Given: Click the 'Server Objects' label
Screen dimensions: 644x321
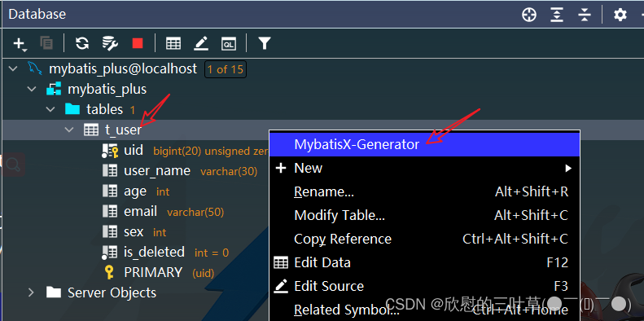Looking at the screenshot, I should pyautogui.click(x=112, y=292).
